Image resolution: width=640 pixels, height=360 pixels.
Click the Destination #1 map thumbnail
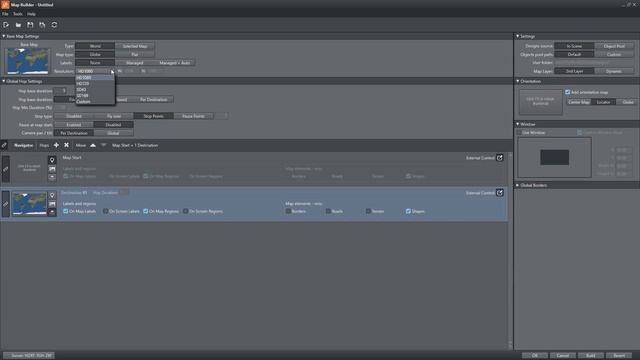tap(29, 204)
